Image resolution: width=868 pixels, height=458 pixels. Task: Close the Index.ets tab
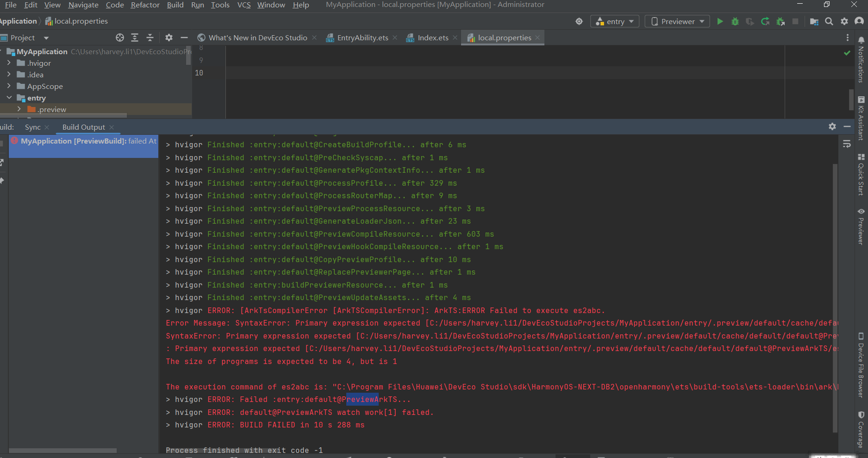pyautogui.click(x=455, y=38)
